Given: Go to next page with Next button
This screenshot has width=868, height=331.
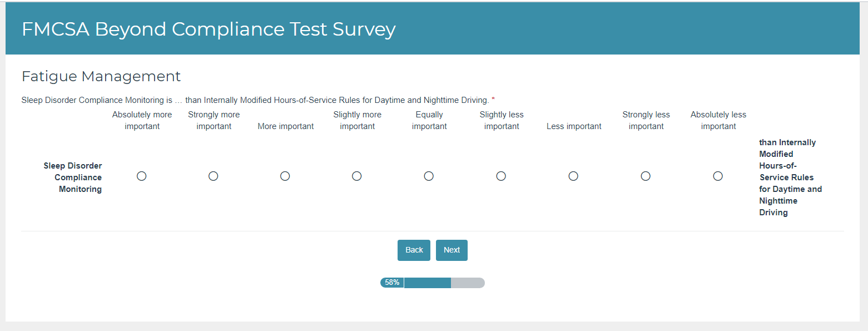Looking at the screenshot, I should pyautogui.click(x=452, y=250).
